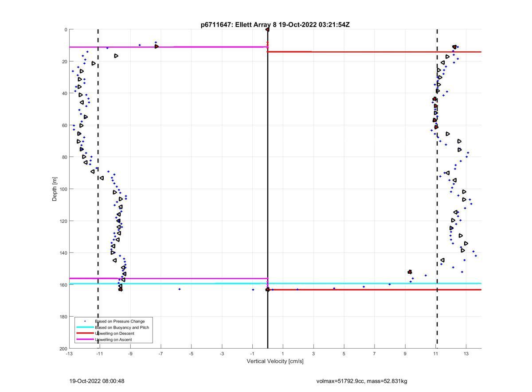Click y-axis tick label '120'
Image resolution: width=532 pixels, height=392 pixels.
63,221
